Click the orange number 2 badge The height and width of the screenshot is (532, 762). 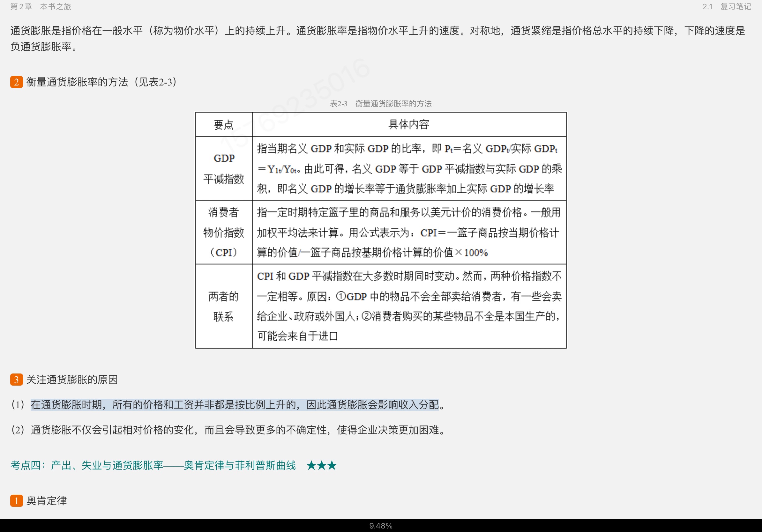[x=16, y=82]
